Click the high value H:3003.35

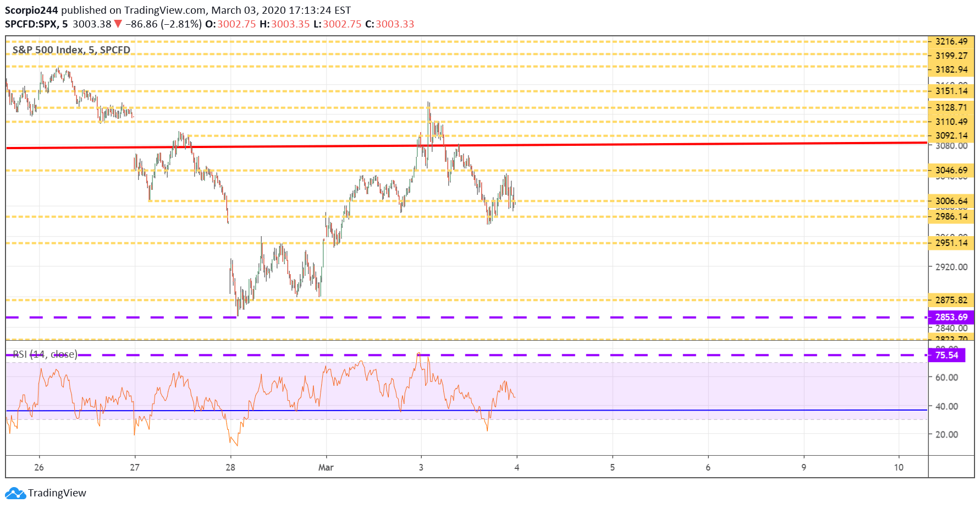click(x=285, y=24)
